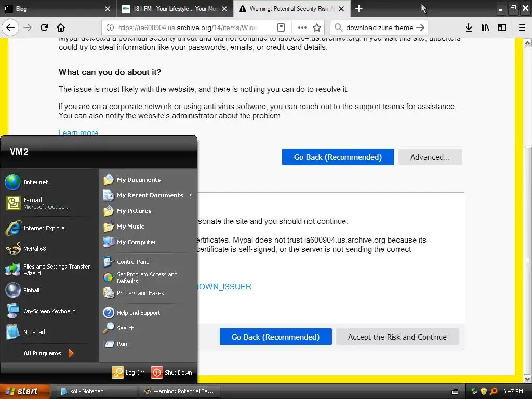Click the browser forward arrow
This screenshot has width=532, height=399.
click(x=28, y=28)
